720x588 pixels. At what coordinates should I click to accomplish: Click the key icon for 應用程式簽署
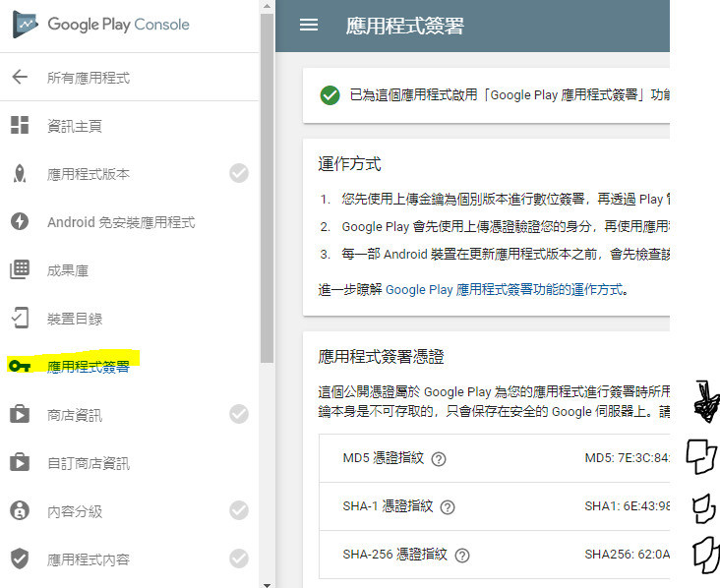20,367
